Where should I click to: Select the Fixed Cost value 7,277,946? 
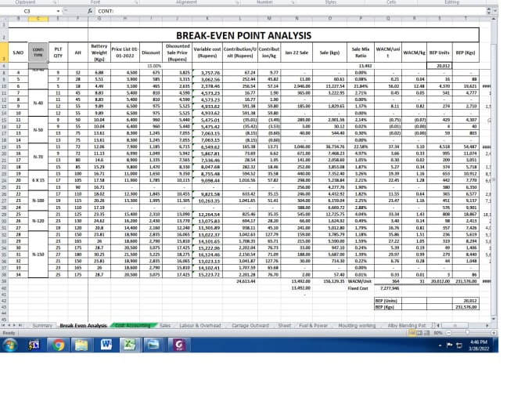pyautogui.click(x=388, y=288)
